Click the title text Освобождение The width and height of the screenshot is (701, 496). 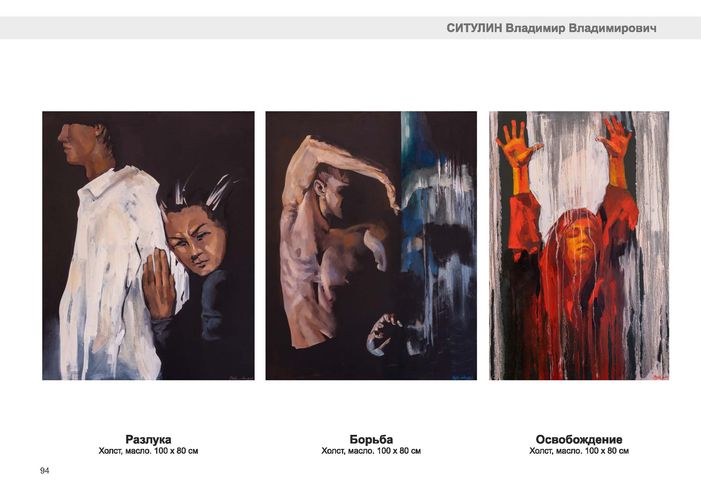click(579, 439)
